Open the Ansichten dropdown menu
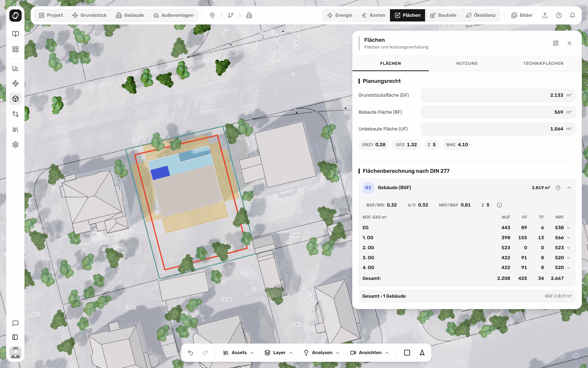 pyautogui.click(x=370, y=353)
